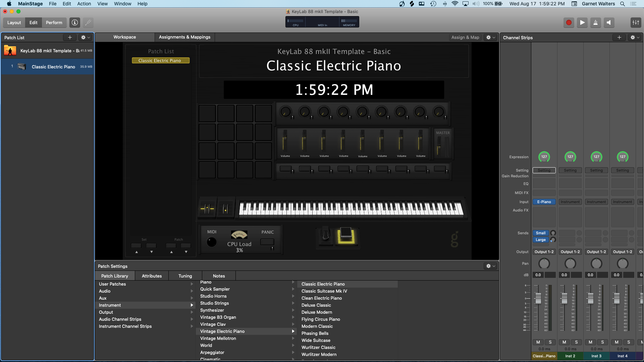This screenshot has width=644, height=362.
Task: Solo the Classi...Piano channel strip
Action: coord(550,342)
